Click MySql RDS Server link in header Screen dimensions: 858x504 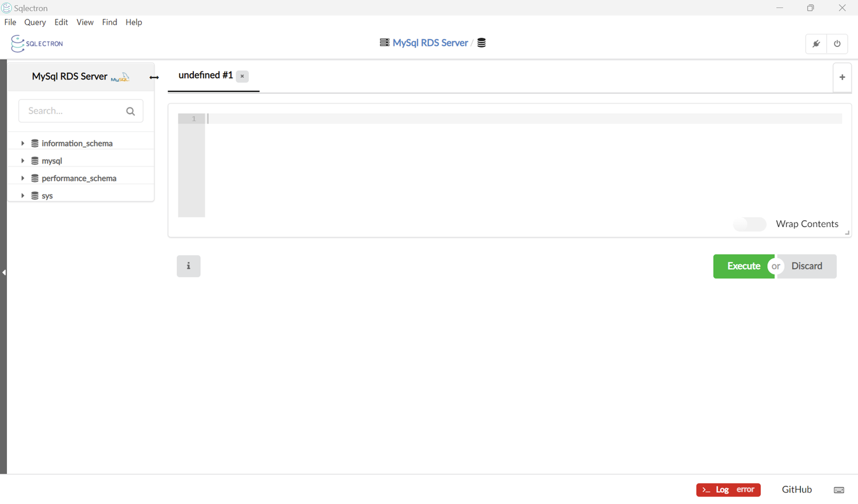[430, 43]
